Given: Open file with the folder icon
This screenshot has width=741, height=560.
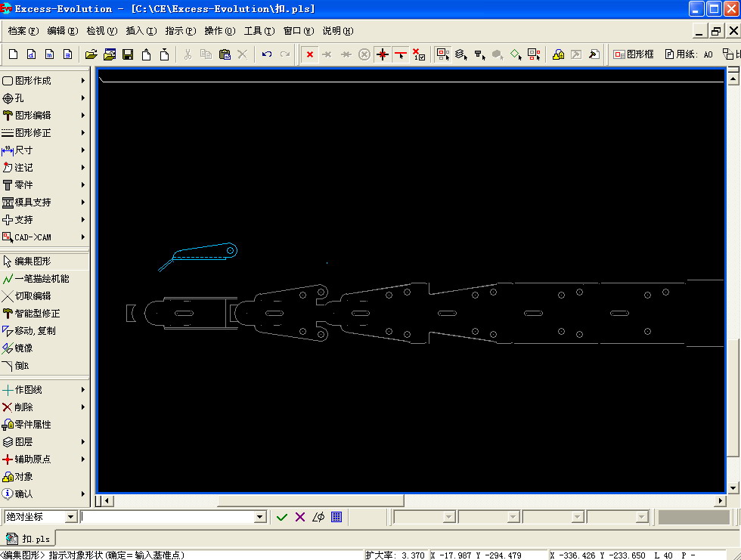Looking at the screenshot, I should pyautogui.click(x=91, y=54).
